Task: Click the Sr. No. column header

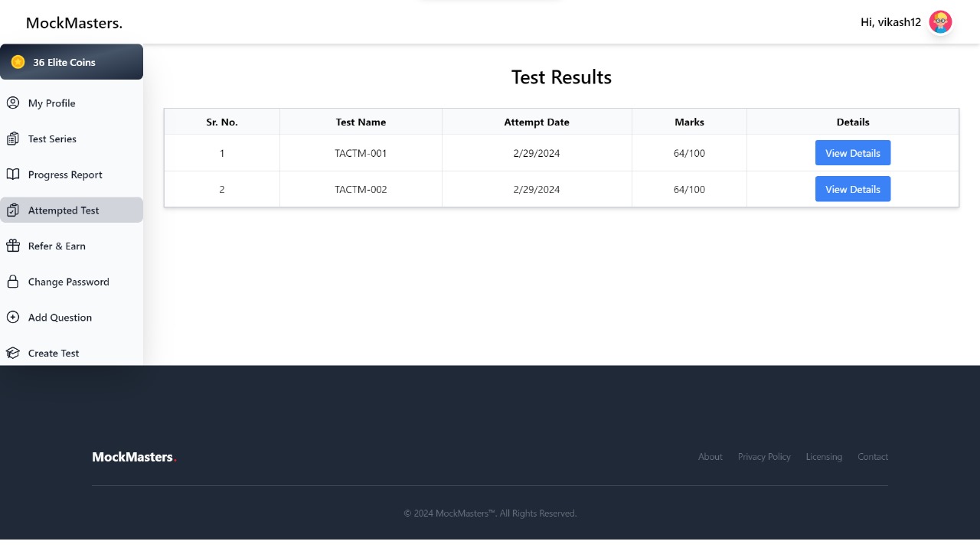Action: (x=222, y=122)
